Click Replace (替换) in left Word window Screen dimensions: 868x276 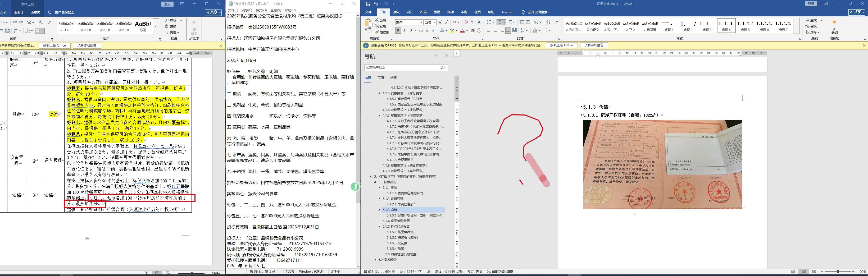(x=170, y=27)
